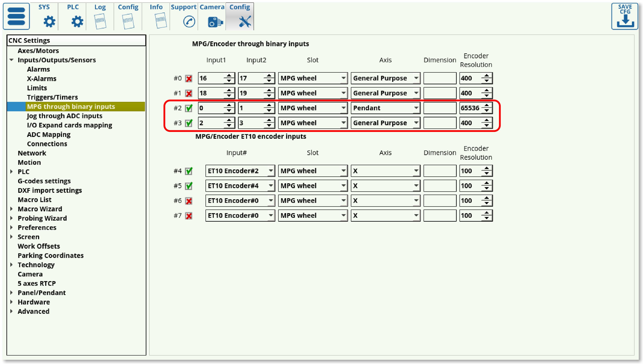Open ET10 Encoder#2 input dropdown
Screen dimensions: 643x364
click(x=240, y=171)
